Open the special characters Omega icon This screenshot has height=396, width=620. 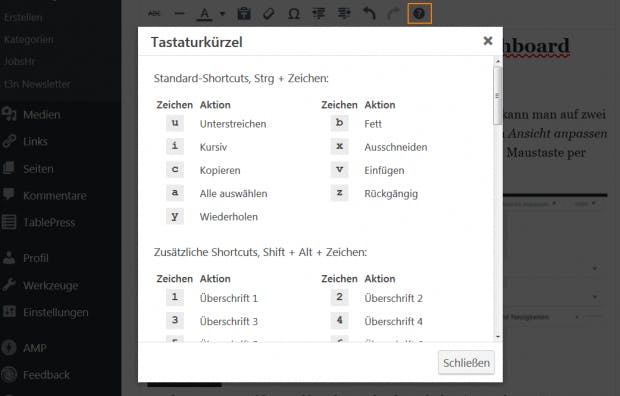point(294,14)
